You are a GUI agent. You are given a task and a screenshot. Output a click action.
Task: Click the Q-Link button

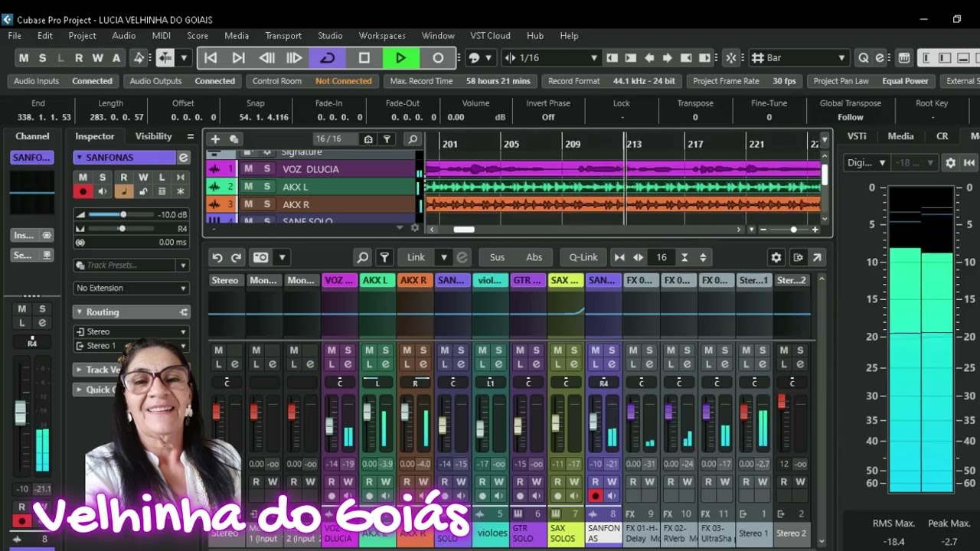coord(583,258)
